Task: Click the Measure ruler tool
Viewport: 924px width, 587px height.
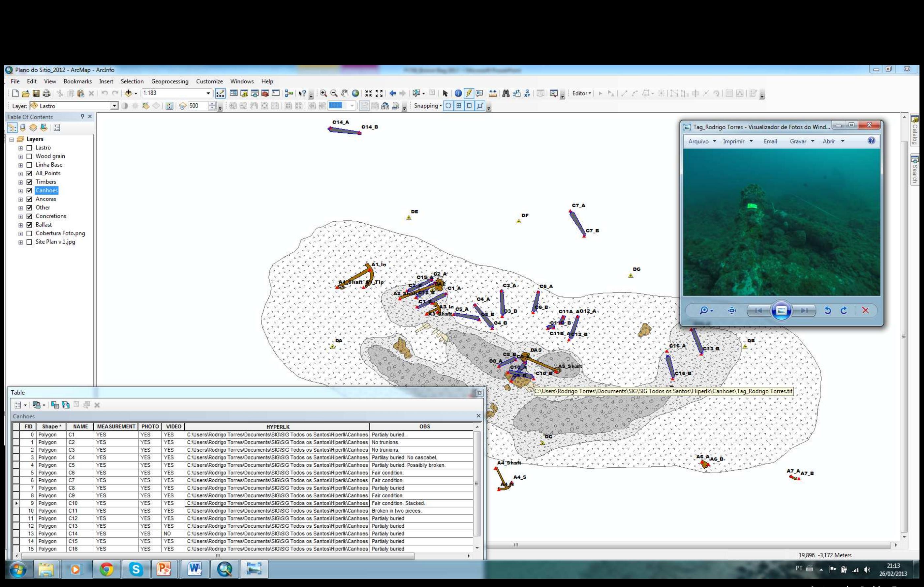Action: (x=493, y=93)
